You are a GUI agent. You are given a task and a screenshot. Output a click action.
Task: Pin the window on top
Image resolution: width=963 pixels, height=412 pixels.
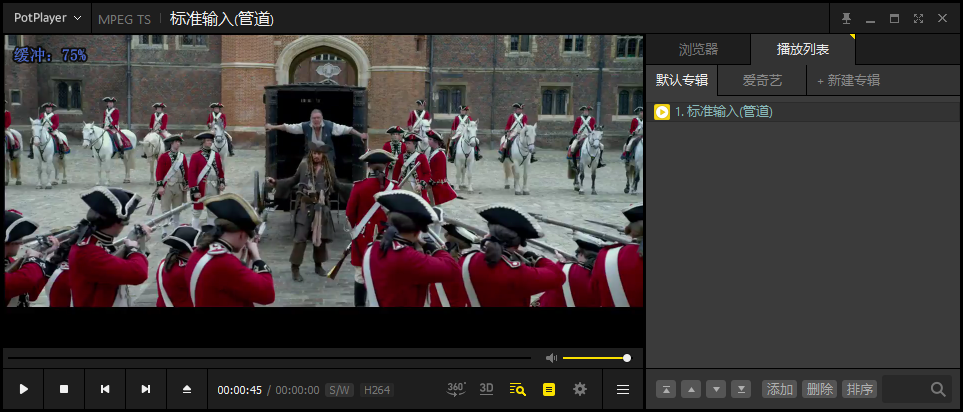[846, 18]
